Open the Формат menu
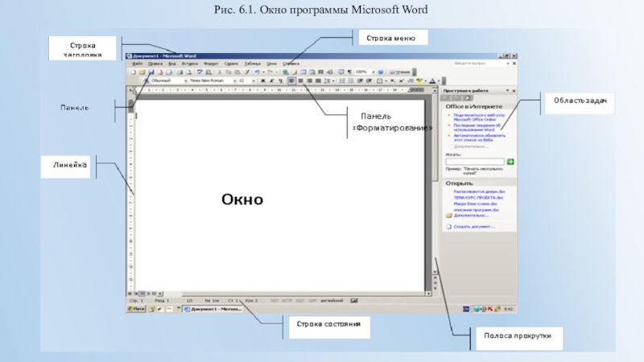Viewport: 644px width, 362px height. point(211,64)
